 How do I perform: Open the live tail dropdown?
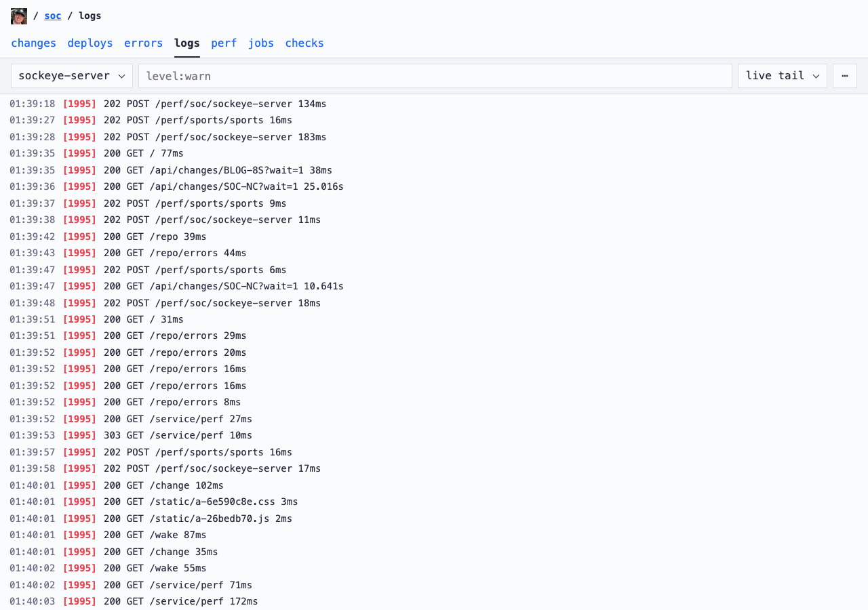pyautogui.click(x=783, y=76)
